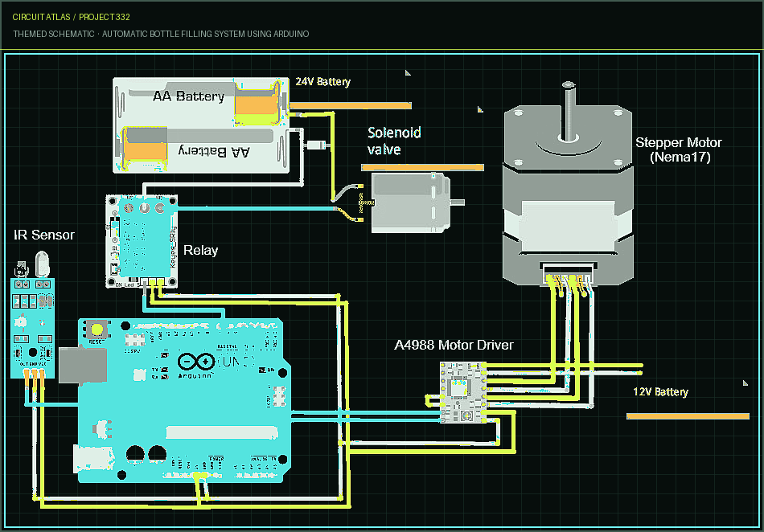Click the A4988 potentiometer trimmer
Viewport: 764px width, 532px height.
point(466,415)
